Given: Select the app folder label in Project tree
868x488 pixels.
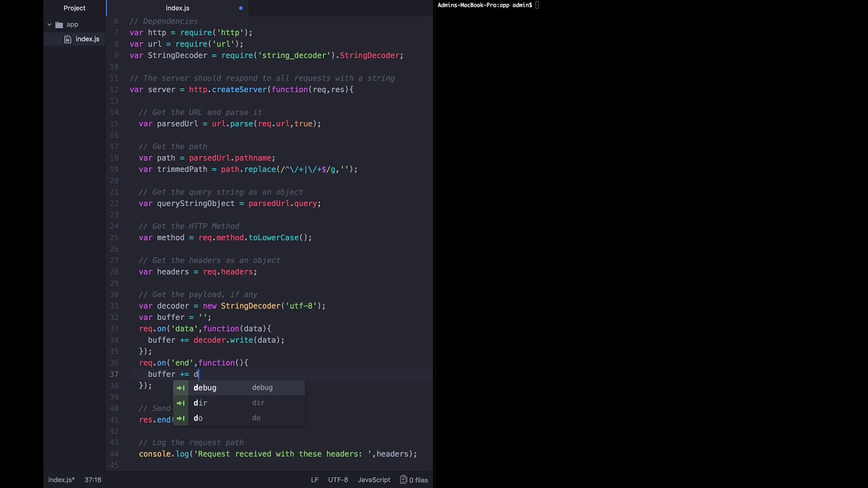Looking at the screenshot, I should [x=72, y=24].
